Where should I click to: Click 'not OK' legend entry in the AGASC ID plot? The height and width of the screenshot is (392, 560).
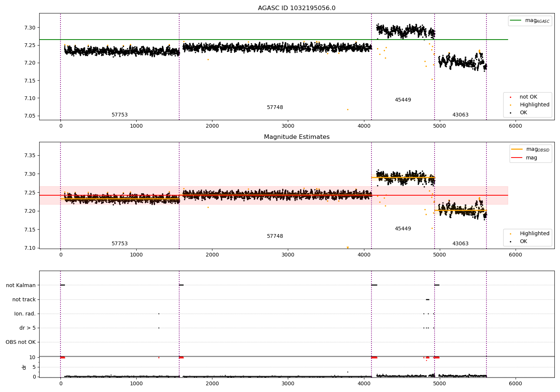point(528,97)
